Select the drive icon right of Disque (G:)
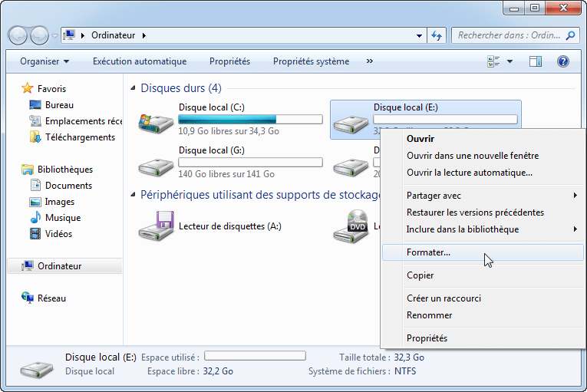The image size is (587, 392). [x=351, y=167]
